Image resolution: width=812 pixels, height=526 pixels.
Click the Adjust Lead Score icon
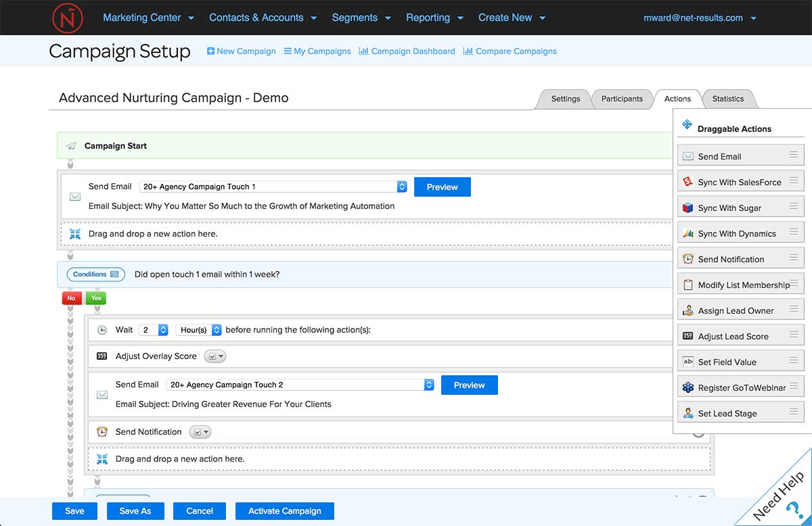point(688,336)
